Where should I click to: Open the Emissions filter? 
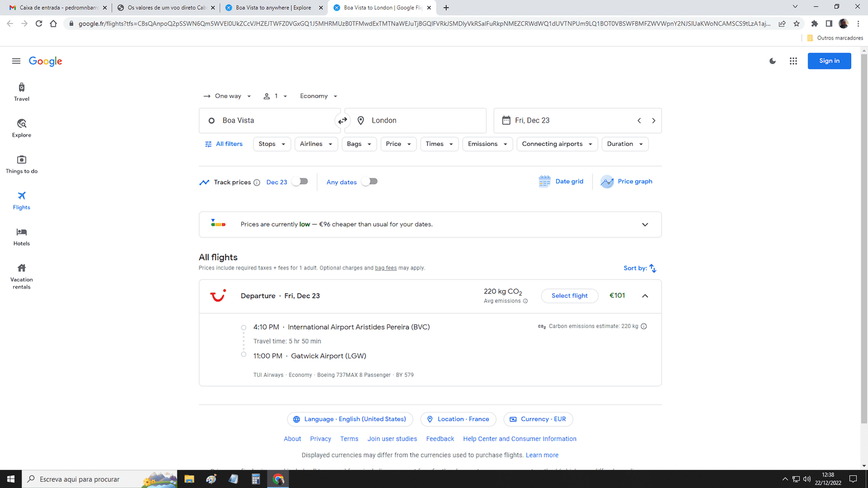click(x=488, y=144)
